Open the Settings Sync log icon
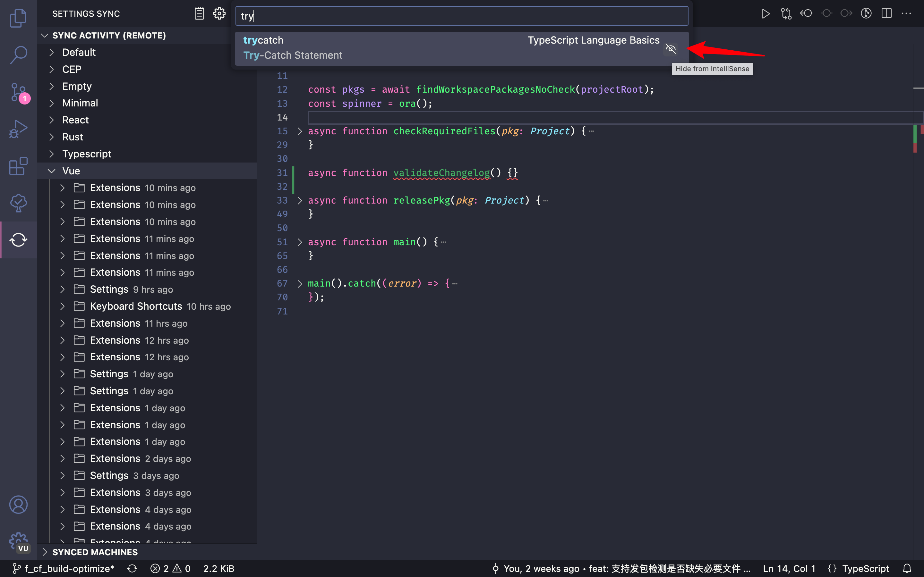This screenshot has width=924, height=577. coord(199,13)
